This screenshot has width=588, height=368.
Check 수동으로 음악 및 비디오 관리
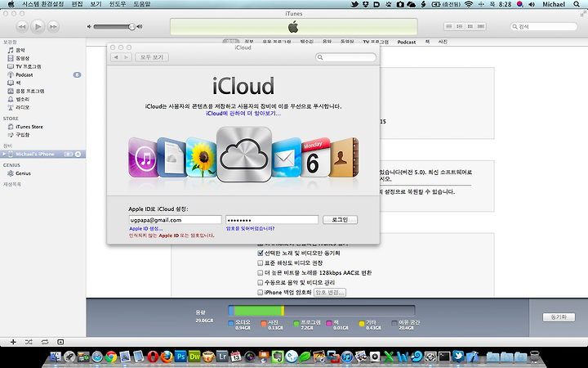261,282
